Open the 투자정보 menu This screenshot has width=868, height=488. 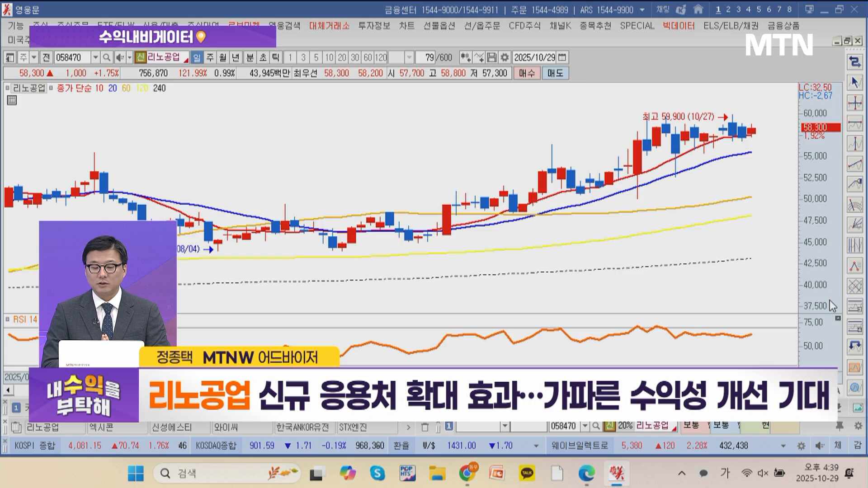point(374,26)
